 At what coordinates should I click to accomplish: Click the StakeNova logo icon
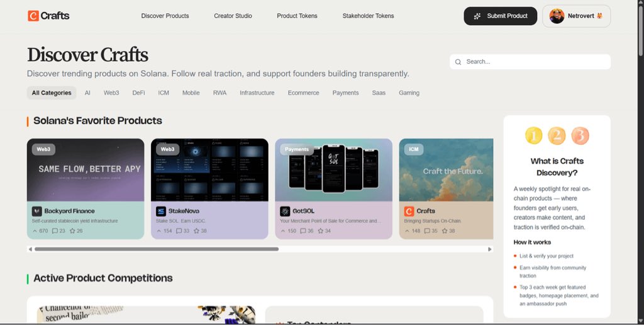click(x=161, y=211)
